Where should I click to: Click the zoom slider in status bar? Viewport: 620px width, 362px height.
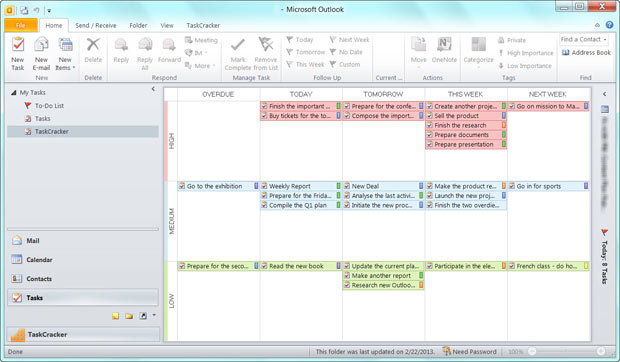click(567, 351)
